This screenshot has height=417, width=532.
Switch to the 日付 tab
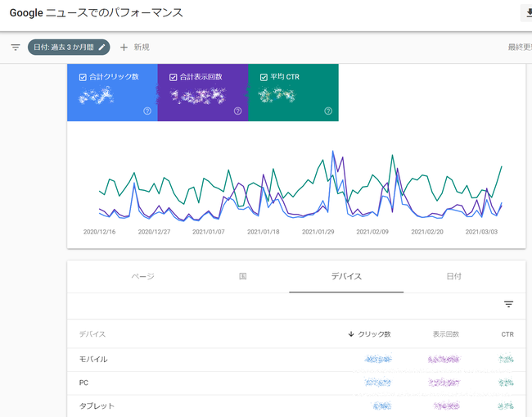(x=453, y=276)
